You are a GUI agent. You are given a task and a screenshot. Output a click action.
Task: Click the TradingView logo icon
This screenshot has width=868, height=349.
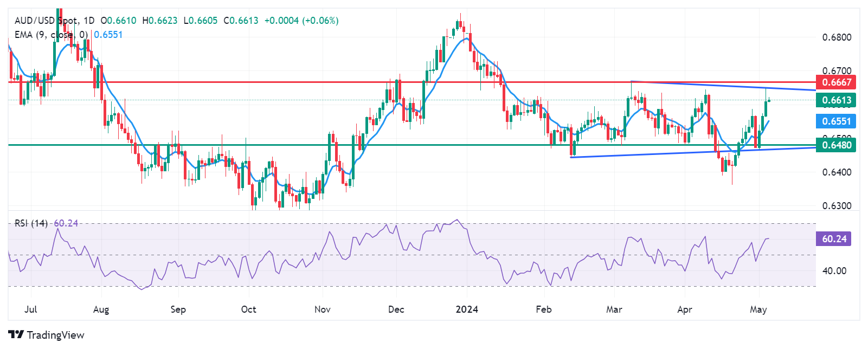click(x=16, y=335)
